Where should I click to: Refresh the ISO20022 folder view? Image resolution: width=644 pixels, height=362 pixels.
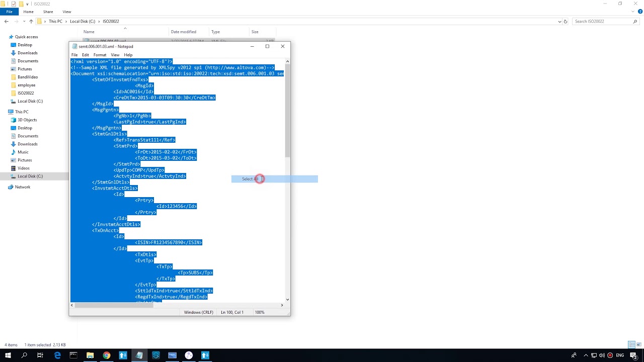[x=566, y=22]
